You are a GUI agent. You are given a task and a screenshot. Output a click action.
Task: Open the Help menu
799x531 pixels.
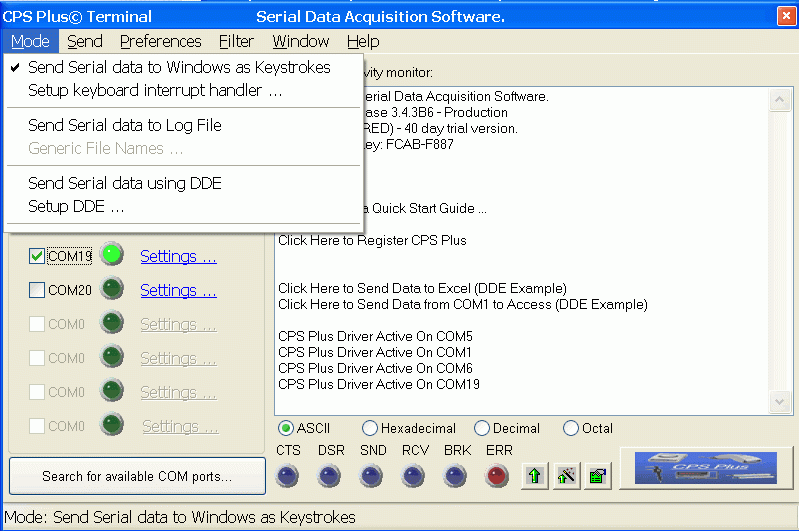point(363,41)
